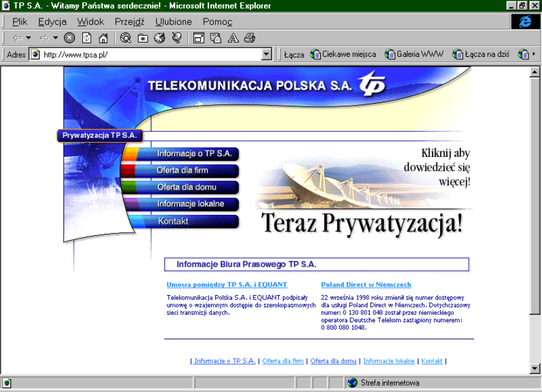Open the Widok menu
The width and height of the screenshot is (542, 392).
(91, 22)
